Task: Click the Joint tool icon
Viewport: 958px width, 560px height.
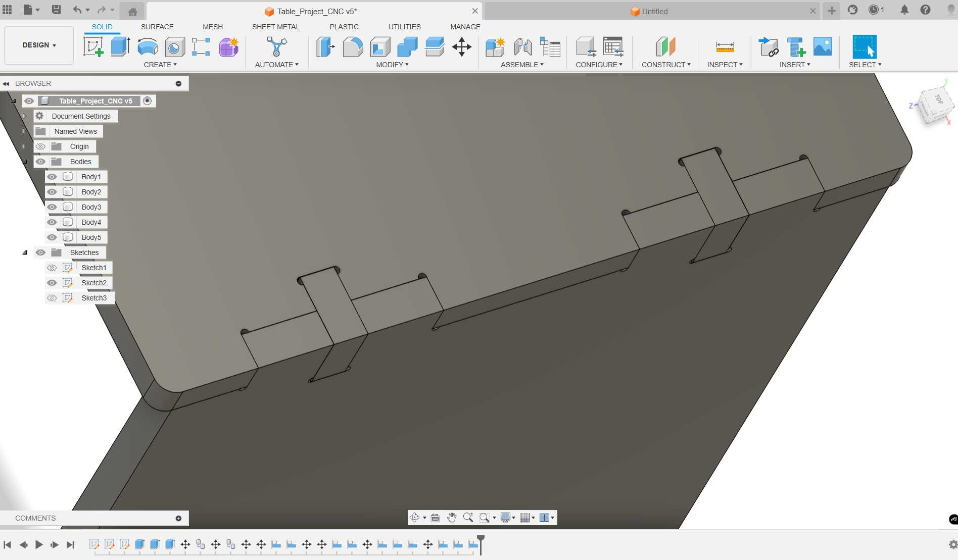Action: (522, 47)
